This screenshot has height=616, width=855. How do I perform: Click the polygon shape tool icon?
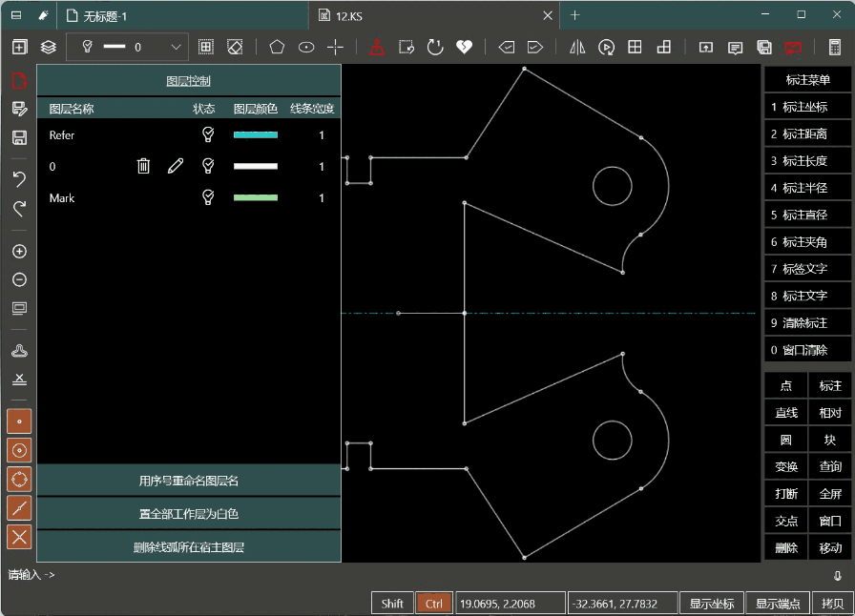coord(277,47)
